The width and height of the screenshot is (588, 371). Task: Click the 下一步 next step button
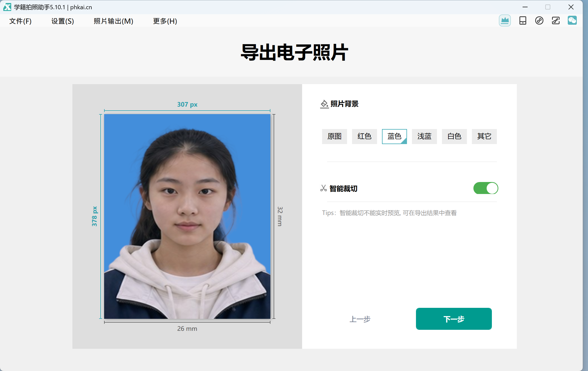coord(454,319)
